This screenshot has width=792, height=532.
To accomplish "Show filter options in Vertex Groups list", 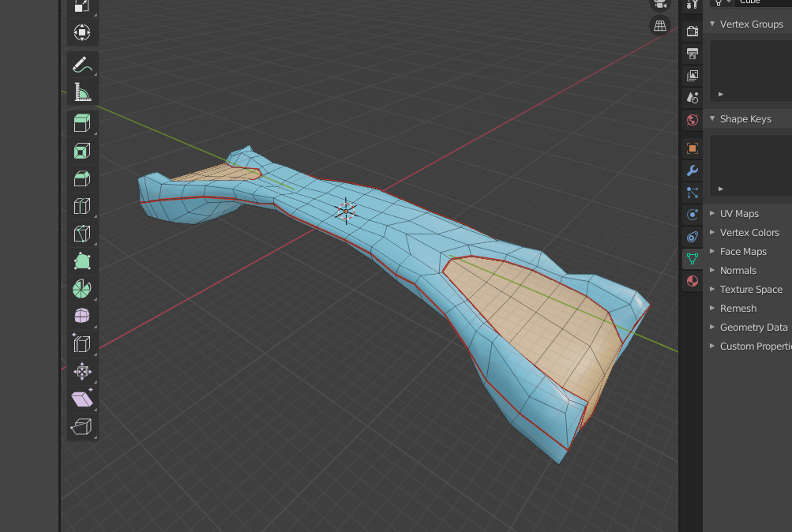I will pyautogui.click(x=721, y=95).
